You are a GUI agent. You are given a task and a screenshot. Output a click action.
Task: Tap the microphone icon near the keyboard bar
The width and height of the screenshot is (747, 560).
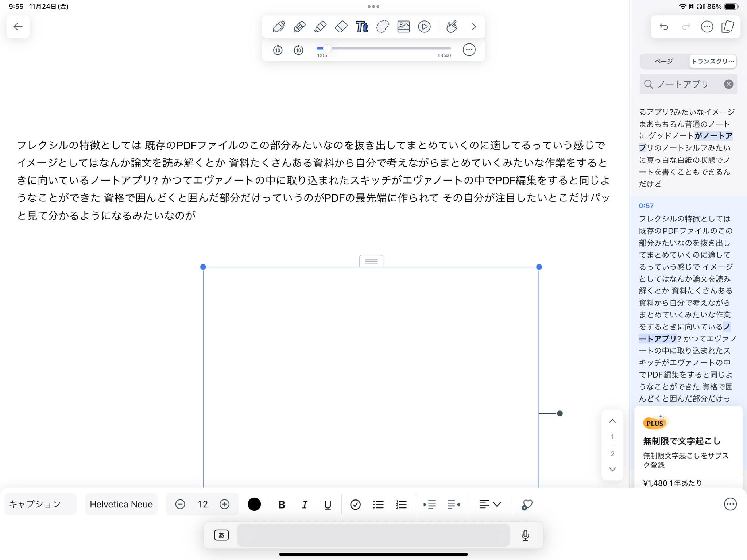(525, 535)
